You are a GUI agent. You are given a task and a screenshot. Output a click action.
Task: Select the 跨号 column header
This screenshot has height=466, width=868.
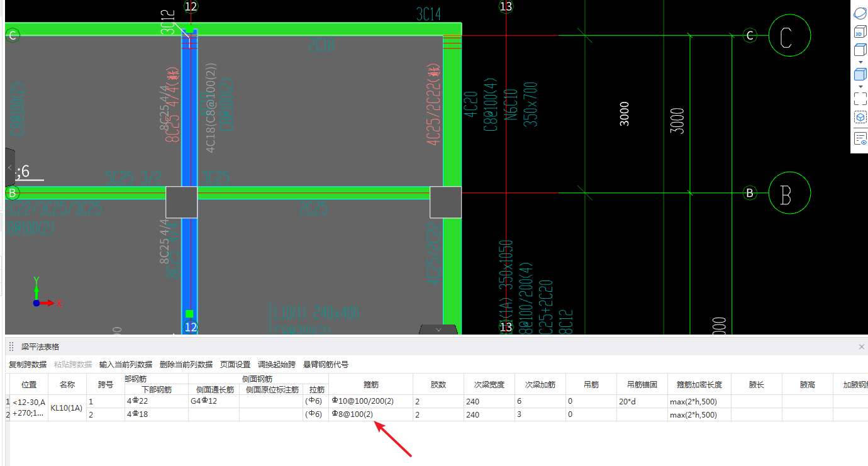tap(106, 384)
